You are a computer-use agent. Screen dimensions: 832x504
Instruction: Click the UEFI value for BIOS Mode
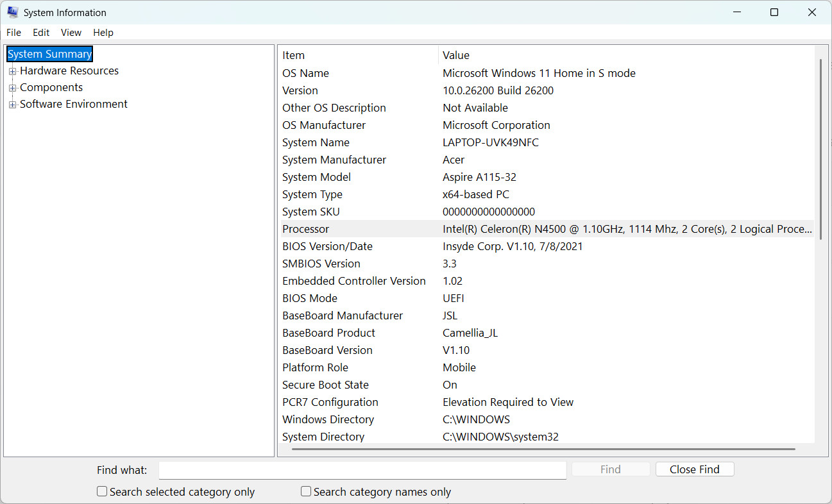pyautogui.click(x=454, y=298)
